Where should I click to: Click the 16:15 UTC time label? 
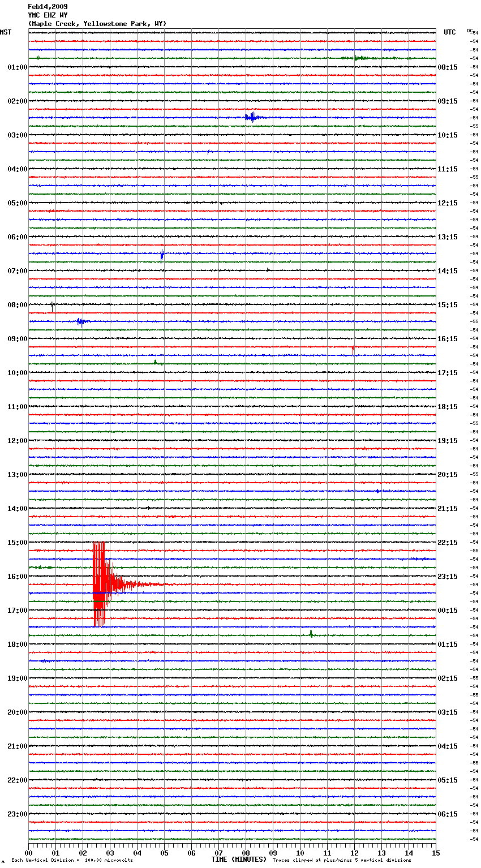pyautogui.click(x=448, y=339)
